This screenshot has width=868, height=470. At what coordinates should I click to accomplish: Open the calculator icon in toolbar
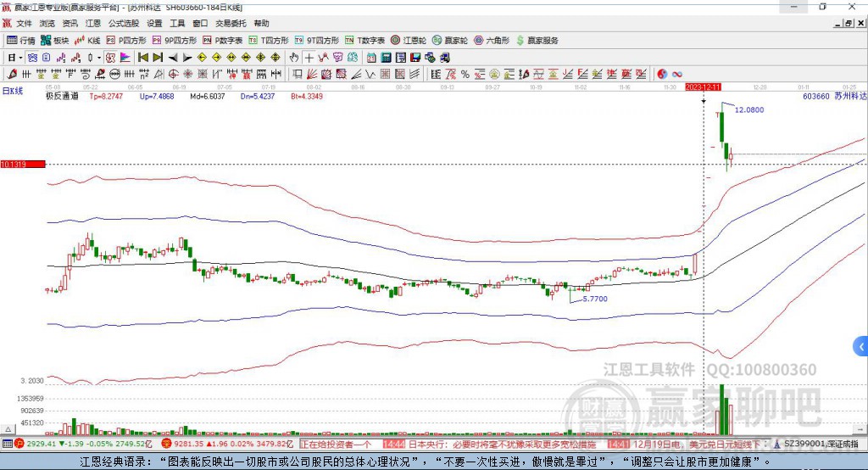[387, 58]
